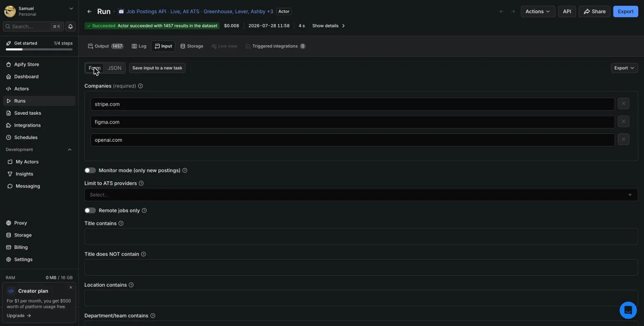
Task: Switch to Form view
Action: 95,68
